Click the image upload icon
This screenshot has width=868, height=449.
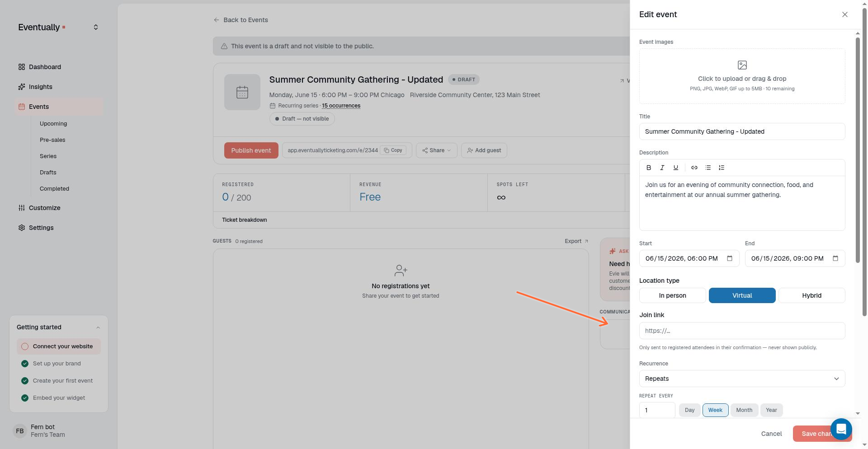coord(742,65)
